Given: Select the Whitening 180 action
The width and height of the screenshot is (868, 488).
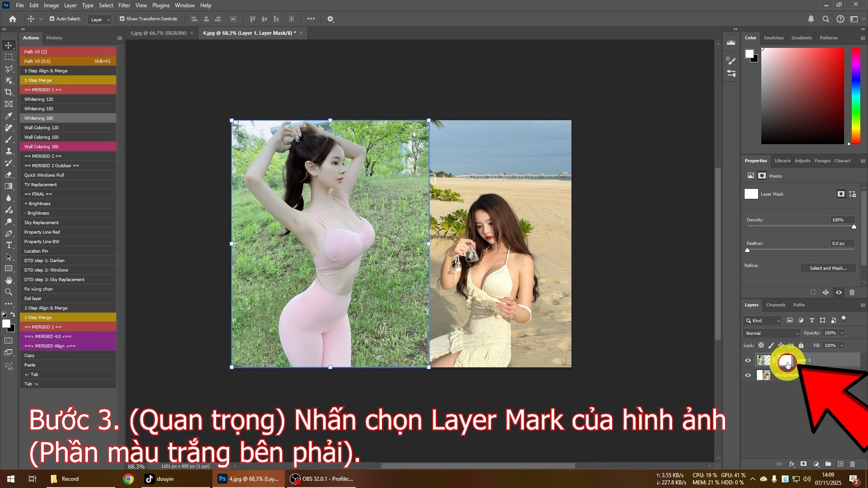Looking at the screenshot, I should tap(39, 118).
